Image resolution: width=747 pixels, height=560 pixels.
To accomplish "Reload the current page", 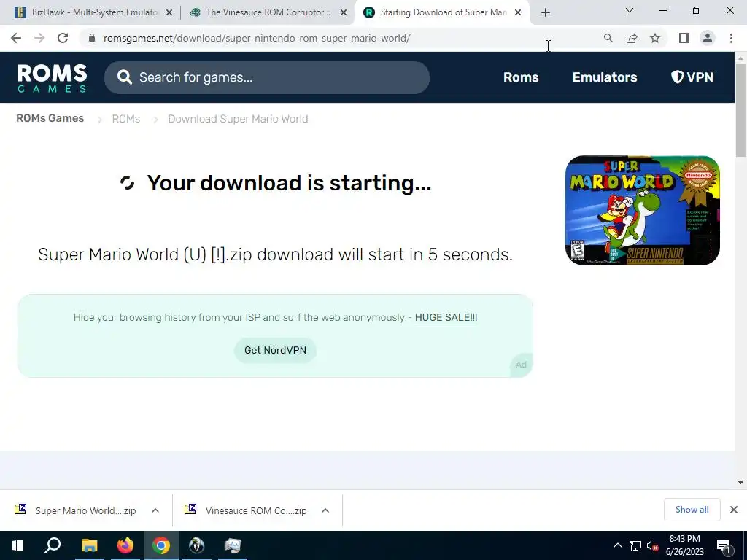I will point(63,38).
